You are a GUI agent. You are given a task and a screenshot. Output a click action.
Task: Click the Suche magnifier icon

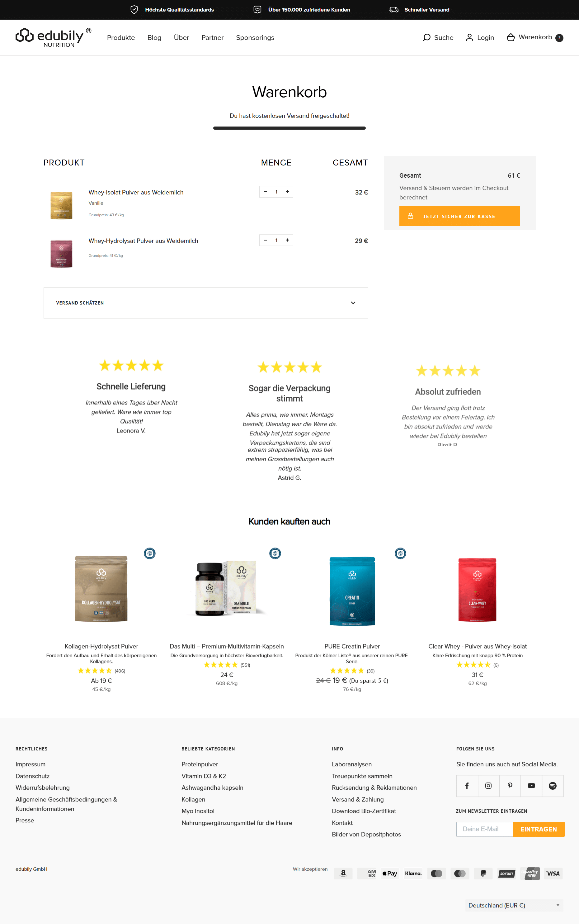[x=426, y=38]
